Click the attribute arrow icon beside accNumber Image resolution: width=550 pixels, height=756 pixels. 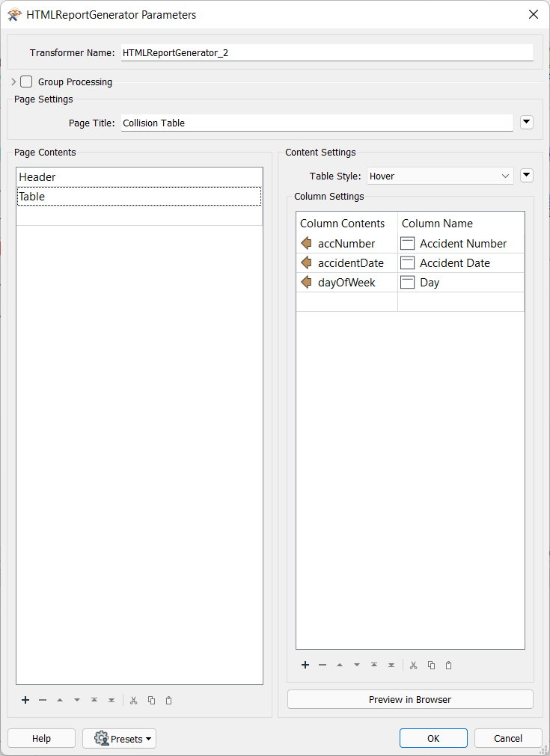pyautogui.click(x=305, y=243)
